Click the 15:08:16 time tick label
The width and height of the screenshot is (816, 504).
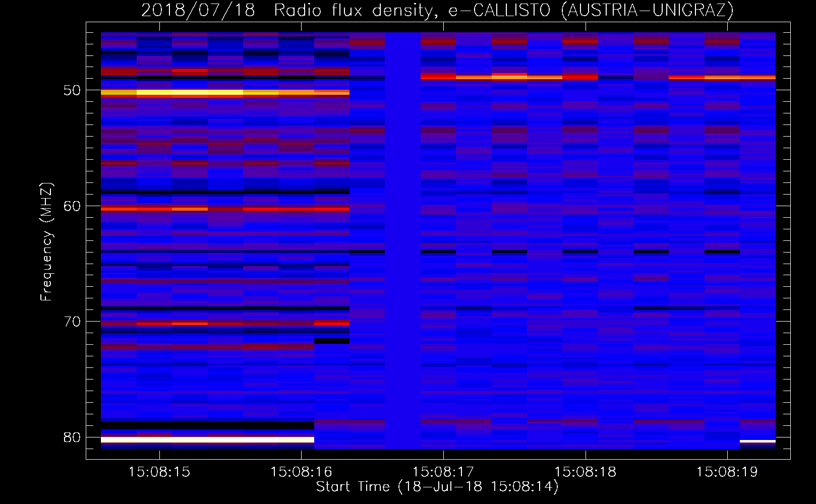301,472
